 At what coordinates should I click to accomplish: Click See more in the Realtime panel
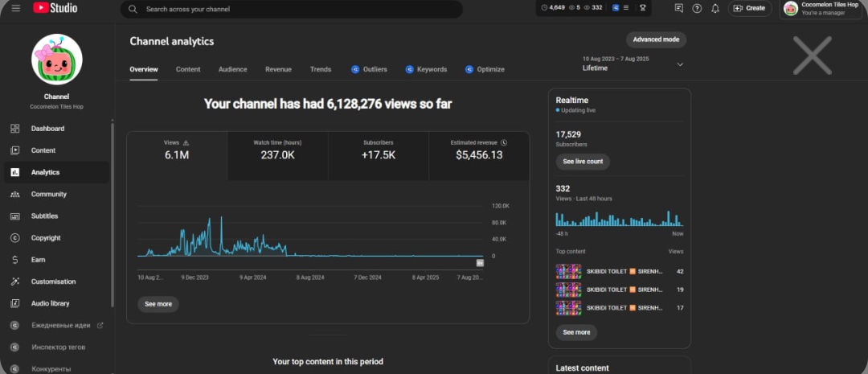[576, 332]
